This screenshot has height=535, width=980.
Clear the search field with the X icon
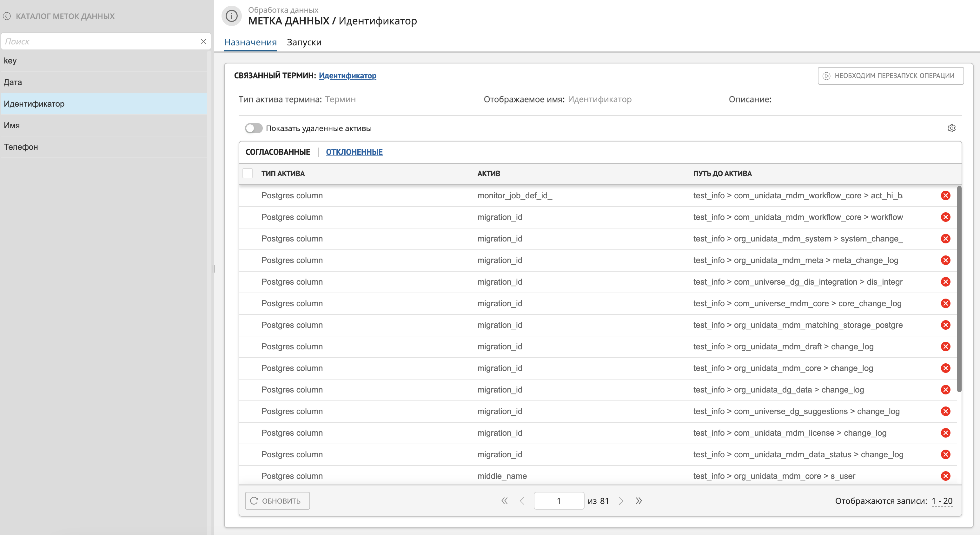(x=203, y=42)
